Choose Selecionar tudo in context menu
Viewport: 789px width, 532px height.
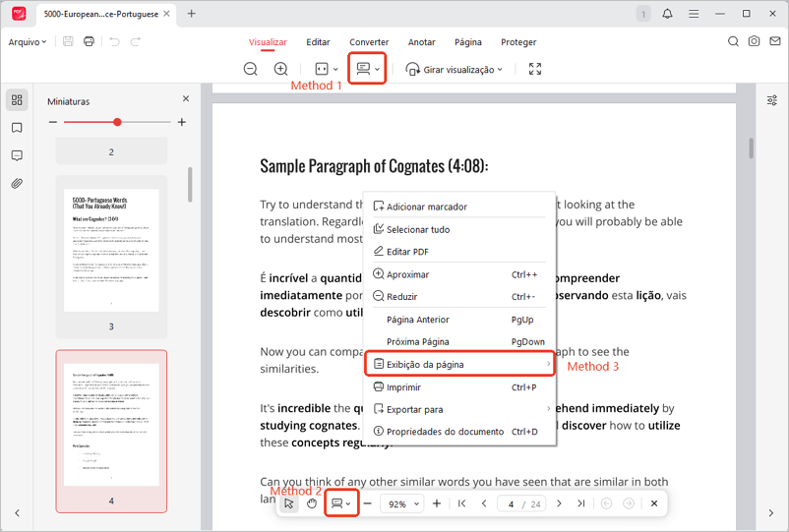point(459,229)
